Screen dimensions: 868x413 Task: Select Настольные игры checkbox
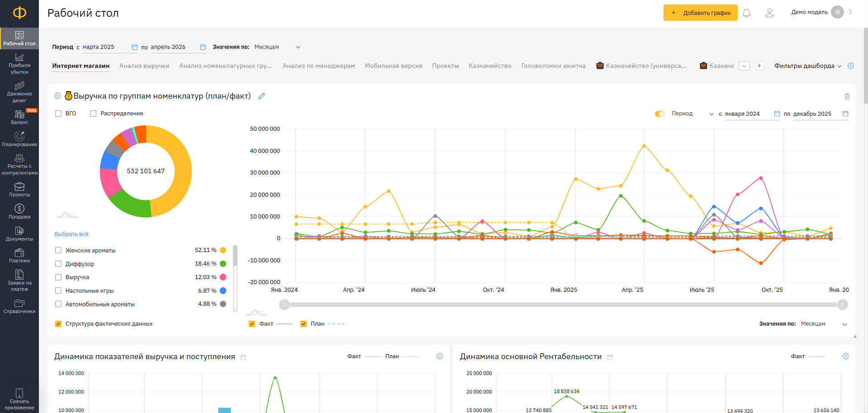tap(58, 290)
